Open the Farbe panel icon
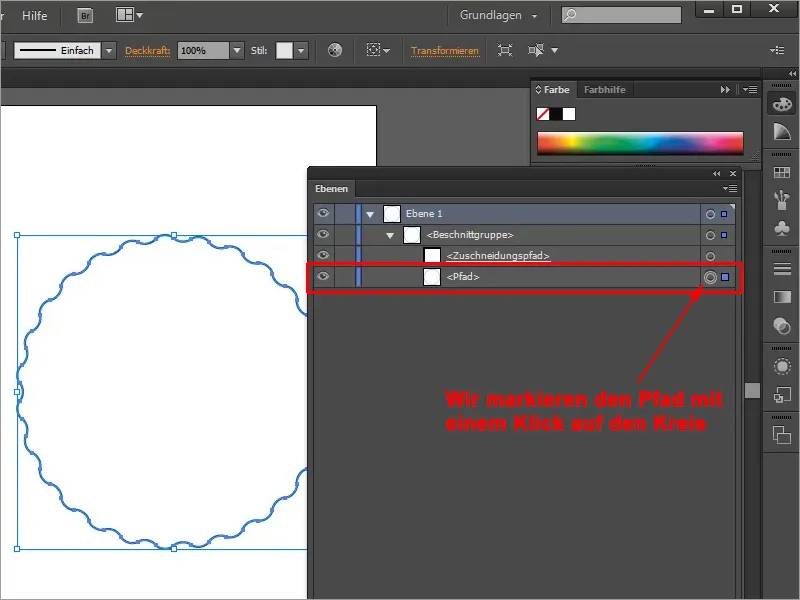The height and width of the screenshot is (600, 800). coord(782,105)
